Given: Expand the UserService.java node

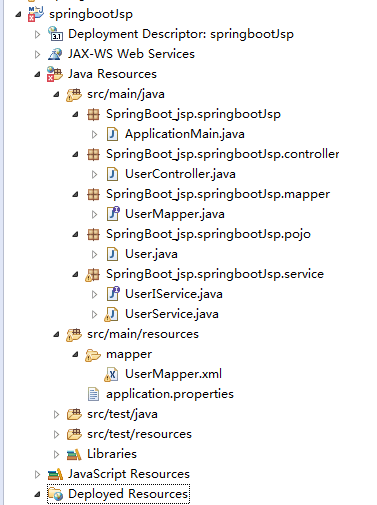Looking at the screenshot, I should point(94,314).
